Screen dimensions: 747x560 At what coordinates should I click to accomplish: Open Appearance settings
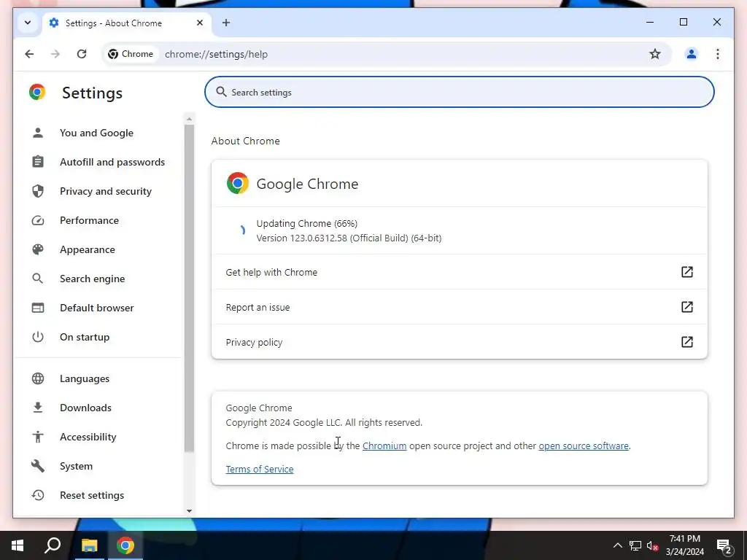[x=97, y=249]
